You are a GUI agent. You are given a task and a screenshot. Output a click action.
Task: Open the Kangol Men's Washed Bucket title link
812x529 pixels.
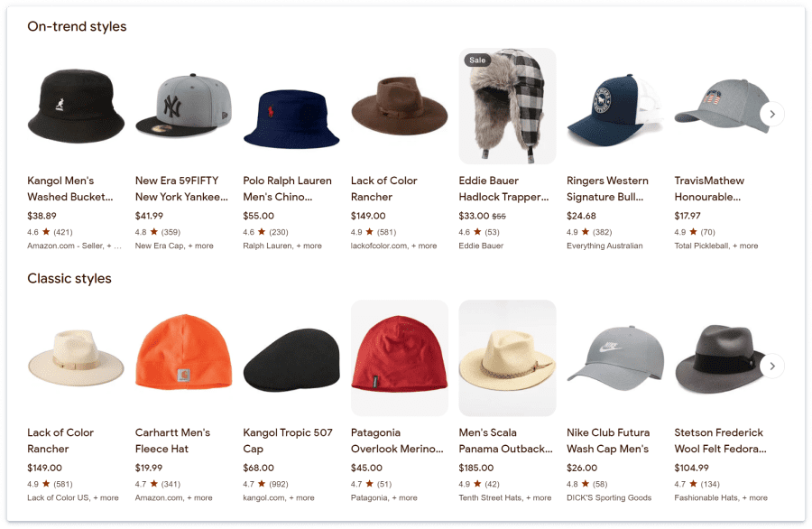(x=69, y=189)
